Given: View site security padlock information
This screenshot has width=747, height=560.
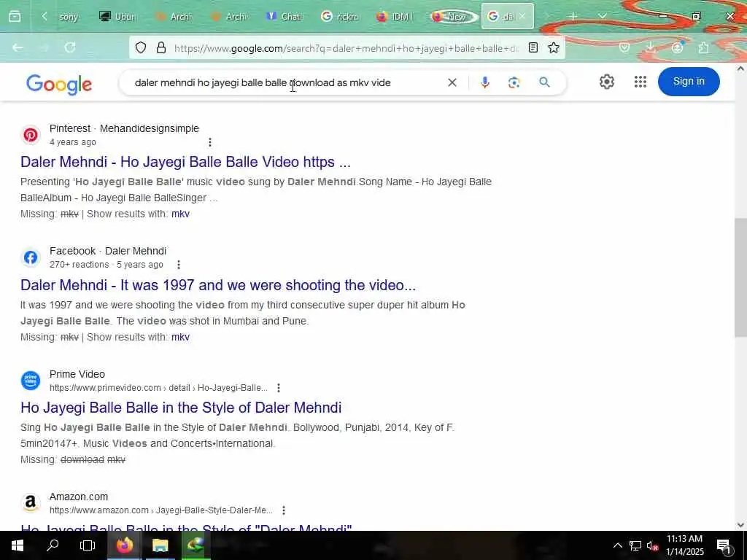Looking at the screenshot, I should coord(161,47).
